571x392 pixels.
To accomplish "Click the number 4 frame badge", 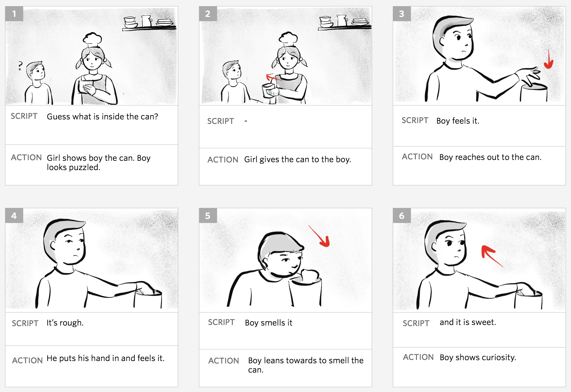I will [x=14, y=216].
